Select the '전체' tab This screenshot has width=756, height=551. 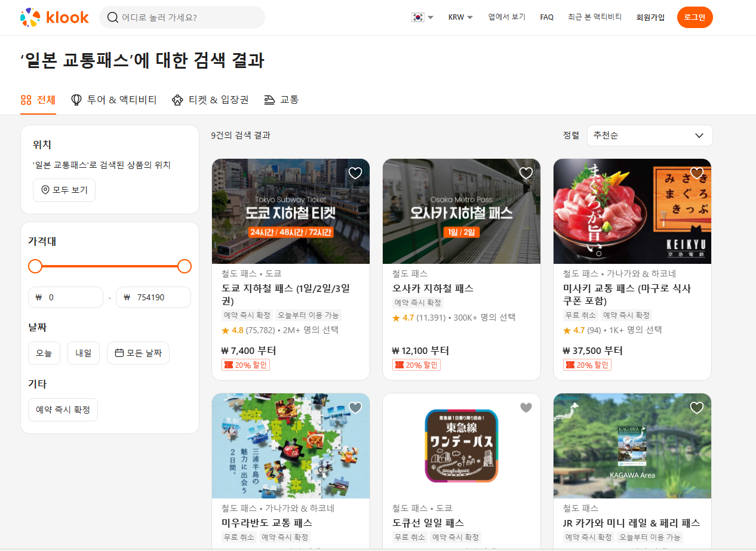pyautogui.click(x=38, y=100)
